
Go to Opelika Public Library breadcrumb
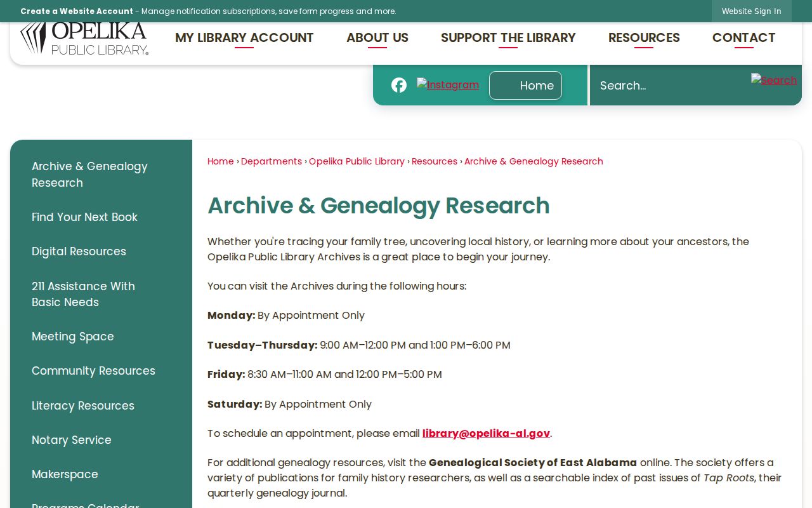[x=357, y=161]
